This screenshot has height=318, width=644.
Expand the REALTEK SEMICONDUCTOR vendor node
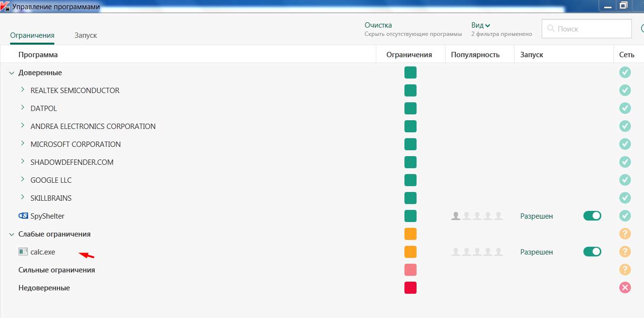pos(23,90)
